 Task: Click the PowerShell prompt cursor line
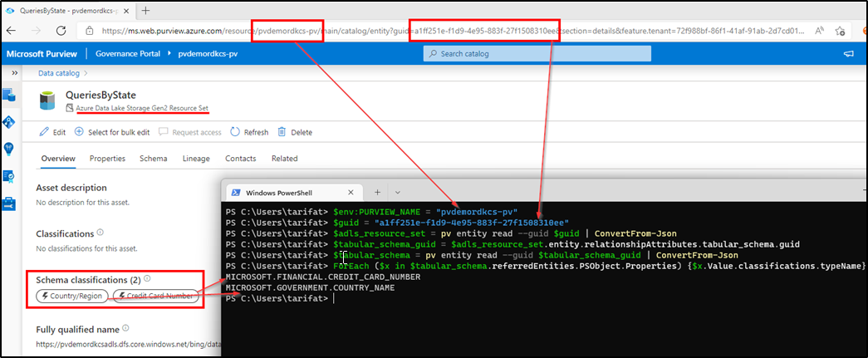280,299
